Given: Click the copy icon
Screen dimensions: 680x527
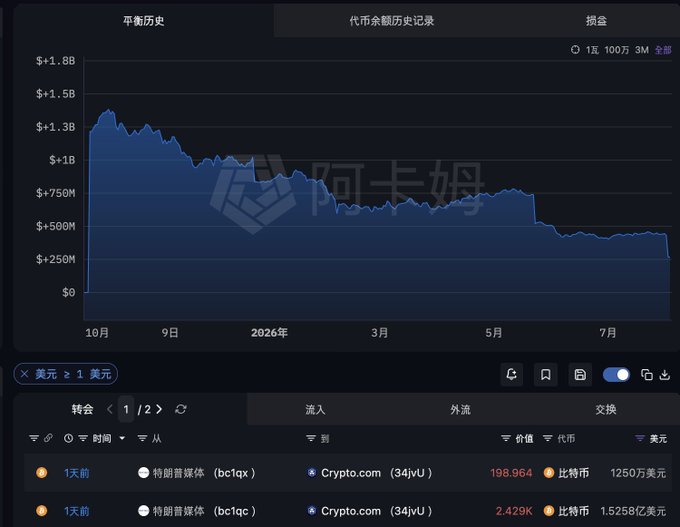Looking at the screenshot, I should 647,375.
